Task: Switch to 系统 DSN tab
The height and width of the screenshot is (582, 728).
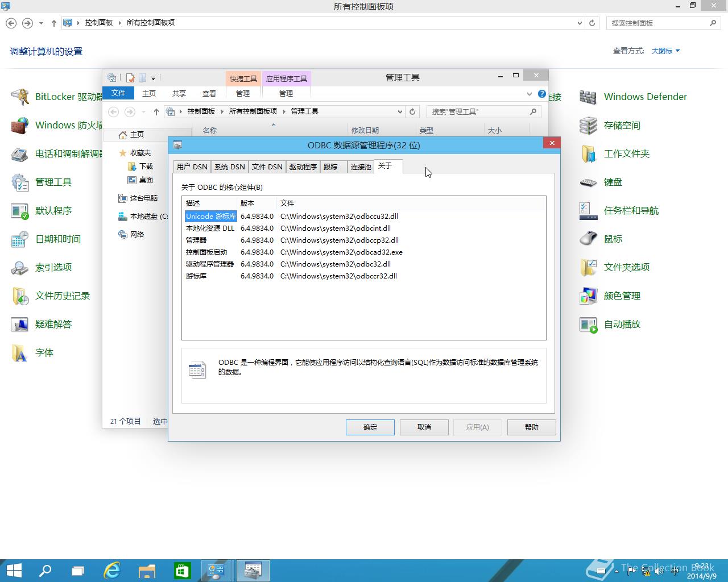Action: (230, 167)
